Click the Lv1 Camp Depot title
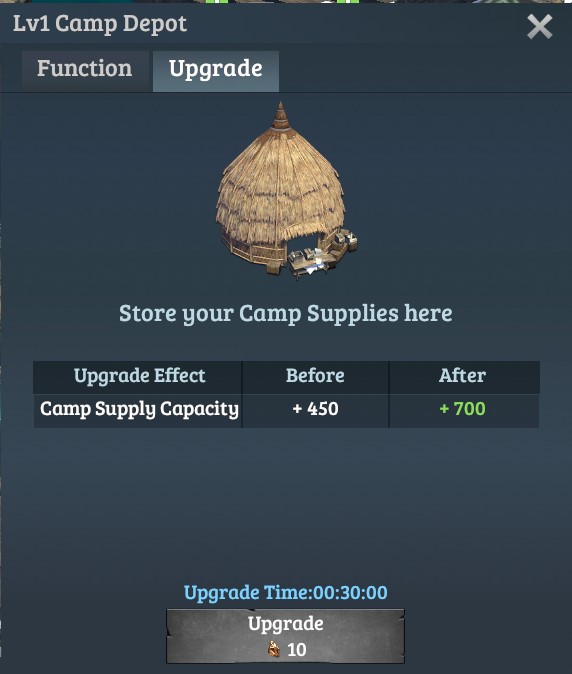The height and width of the screenshot is (674, 572). pyautogui.click(x=100, y=24)
